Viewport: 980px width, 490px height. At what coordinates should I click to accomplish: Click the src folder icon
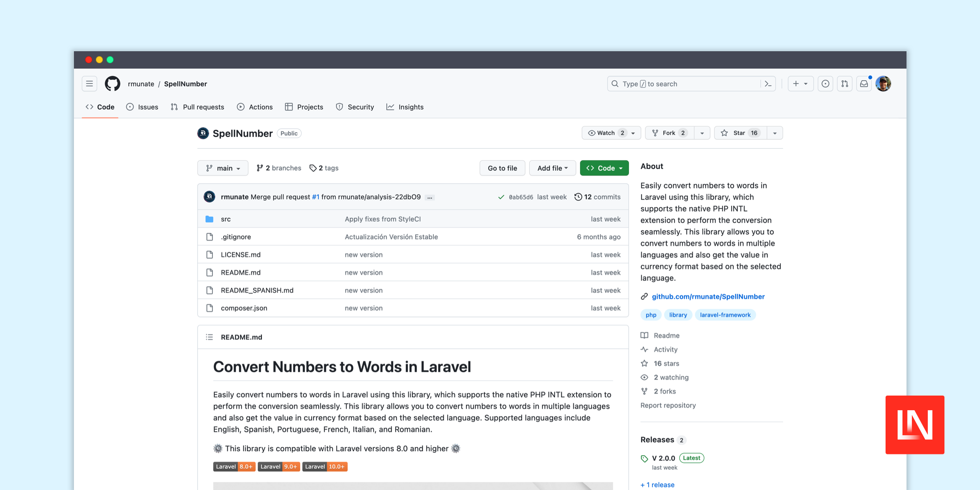click(x=209, y=219)
